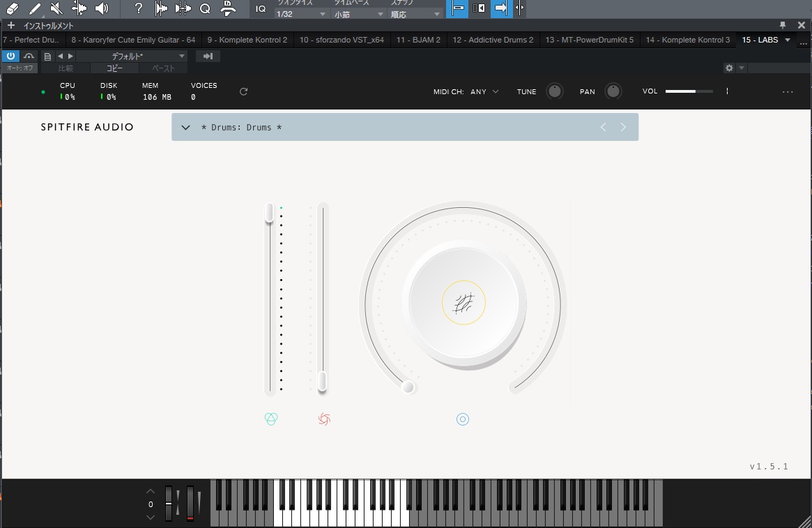Select the Listen tool speaker icon
Viewport: 812px width, 528px height.
(x=102, y=8)
